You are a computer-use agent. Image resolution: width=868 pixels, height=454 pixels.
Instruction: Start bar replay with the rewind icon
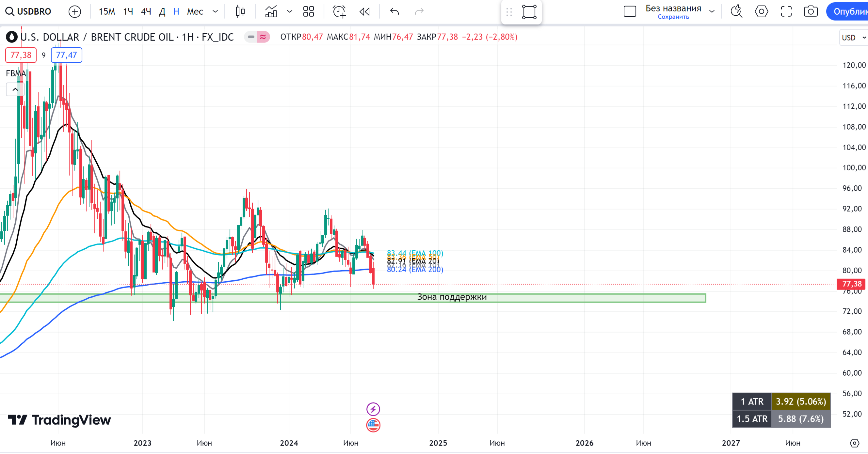364,11
